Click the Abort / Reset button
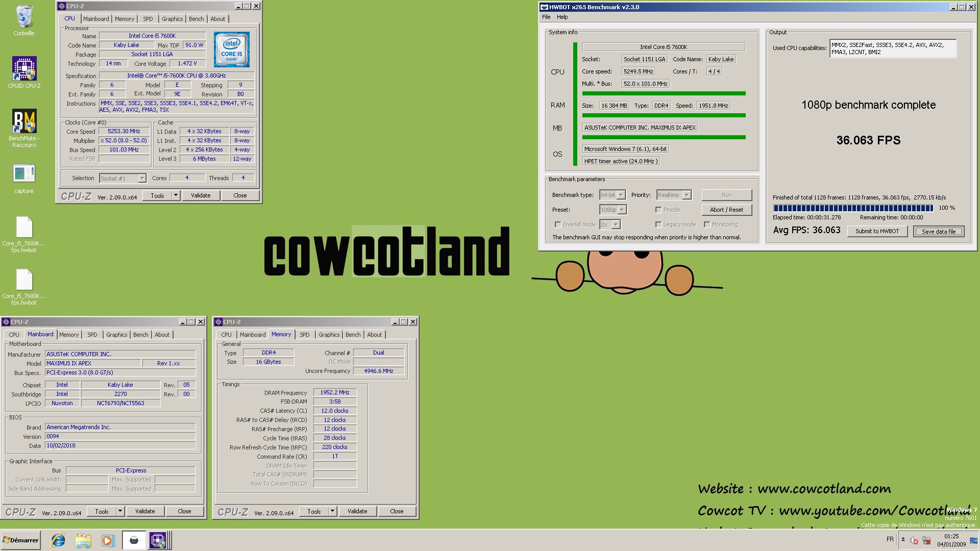980x551 pixels. tap(726, 210)
